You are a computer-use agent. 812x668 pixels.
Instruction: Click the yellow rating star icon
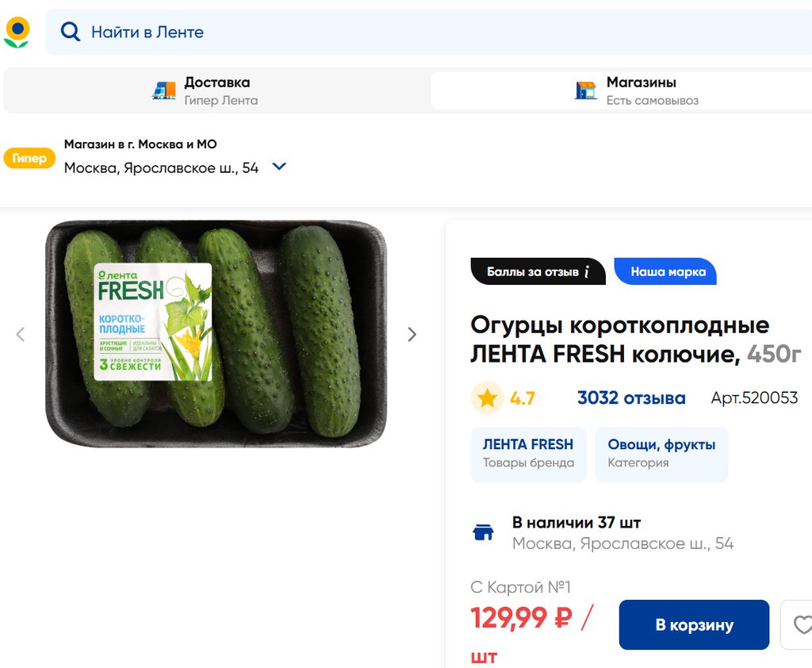click(x=487, y=398)
